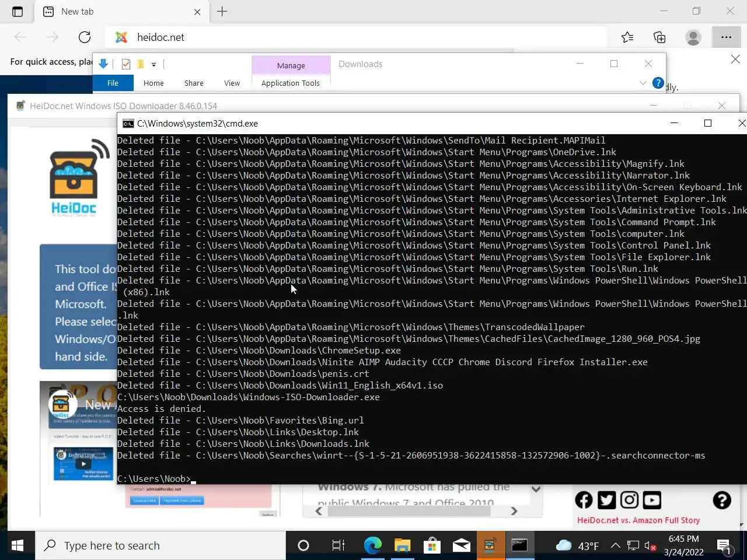
Task: Open the Windows Start menu
Action: click(x=18, y=545)
